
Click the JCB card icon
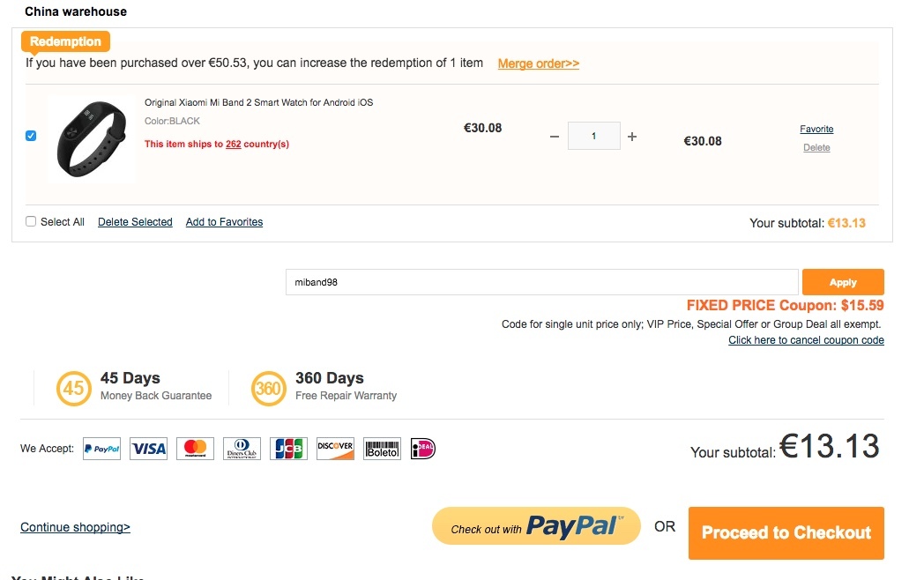[289, 449]
